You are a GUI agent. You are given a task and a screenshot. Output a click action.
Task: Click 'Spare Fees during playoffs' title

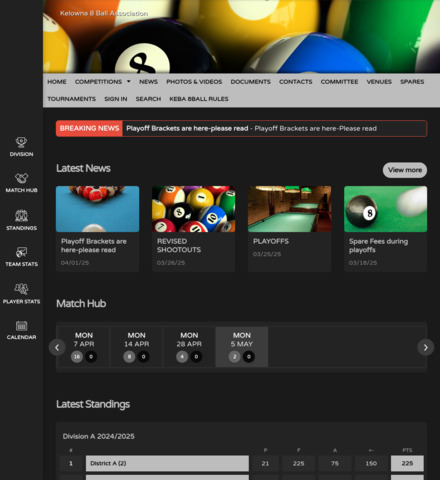[x=378, y=245]
